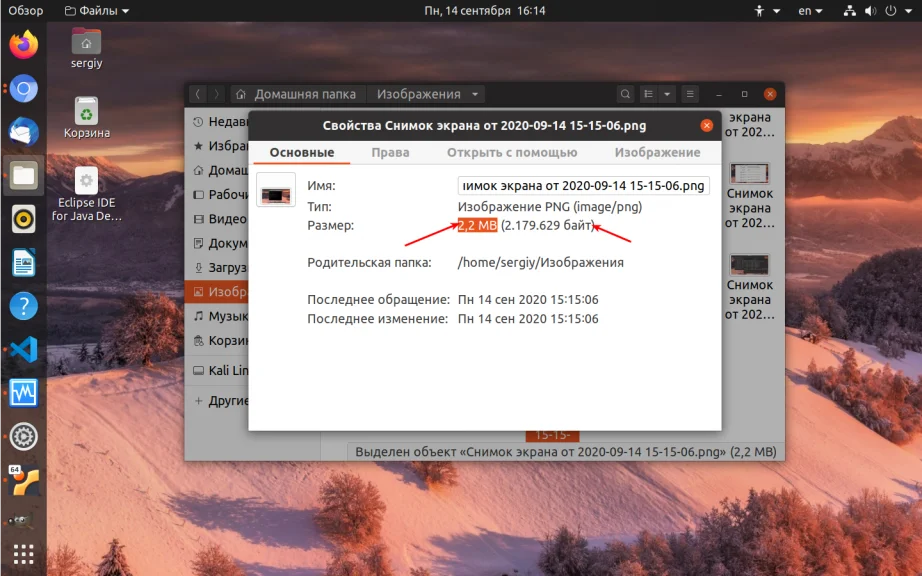Viewport: 922px width, 576px height.
Task: Open Файлы app menu in top bar
Action: point(96,11)
